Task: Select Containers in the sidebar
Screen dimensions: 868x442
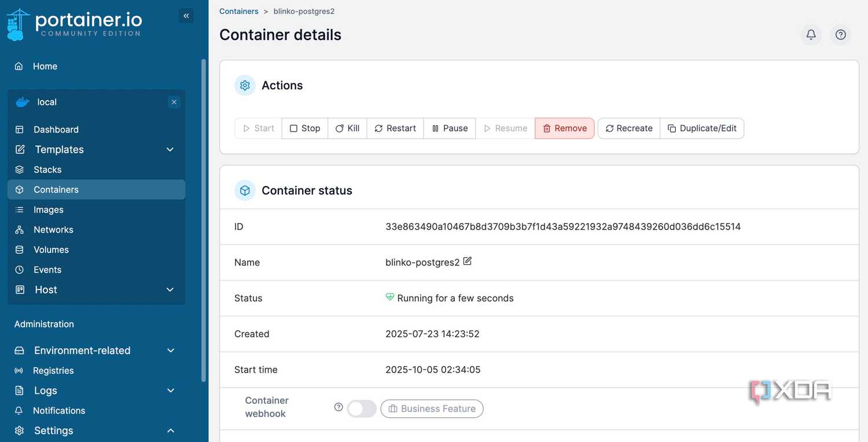Action: 96,189
